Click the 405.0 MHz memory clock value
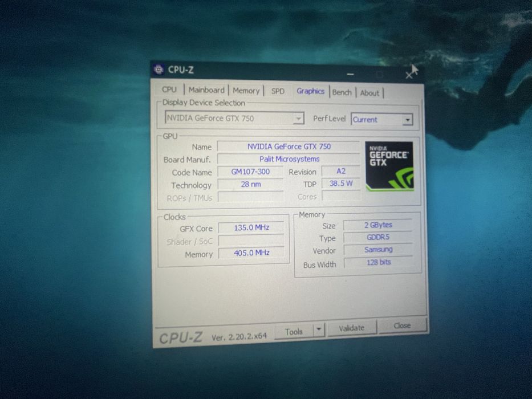 251,253
